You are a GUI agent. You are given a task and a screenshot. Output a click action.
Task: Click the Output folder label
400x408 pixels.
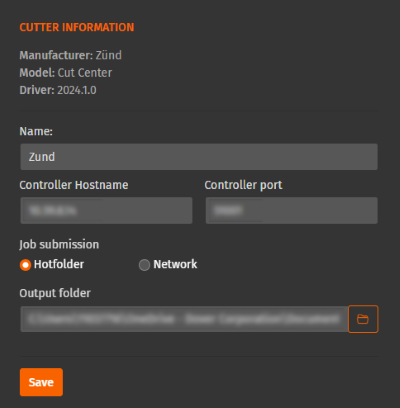[x=55, y=293]
